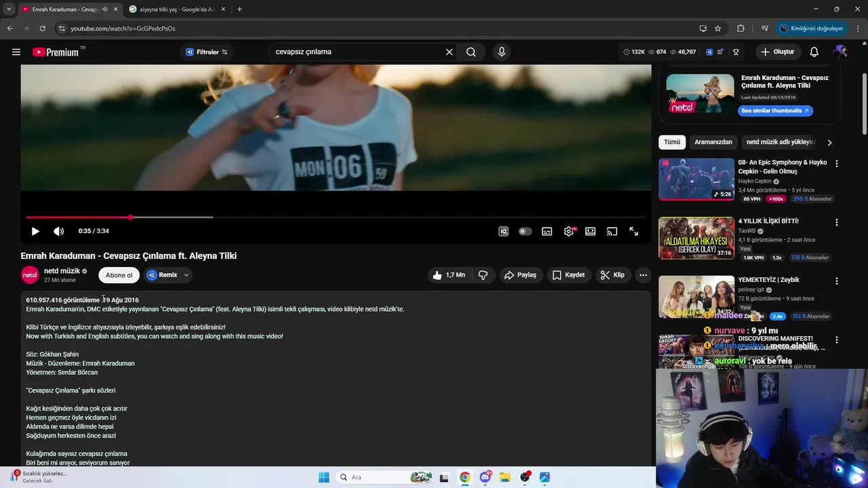Select the Aramanızdan chip
This screenshot has width=868, height=488.
[x=713, y=142]
